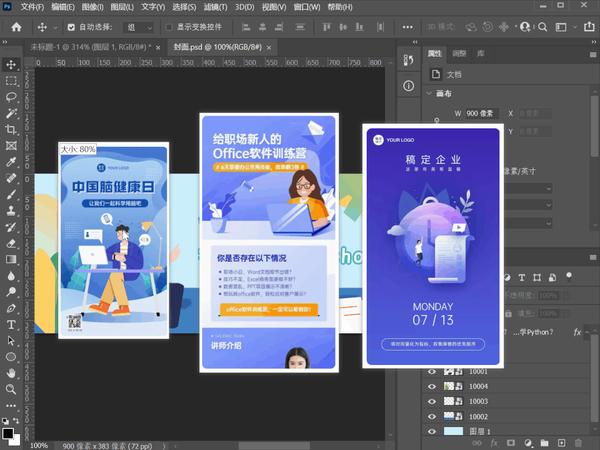This screenshot has width=600, height=450.
Task: Toggle the 自动选择 checkbox
Action: pos(71,27)
